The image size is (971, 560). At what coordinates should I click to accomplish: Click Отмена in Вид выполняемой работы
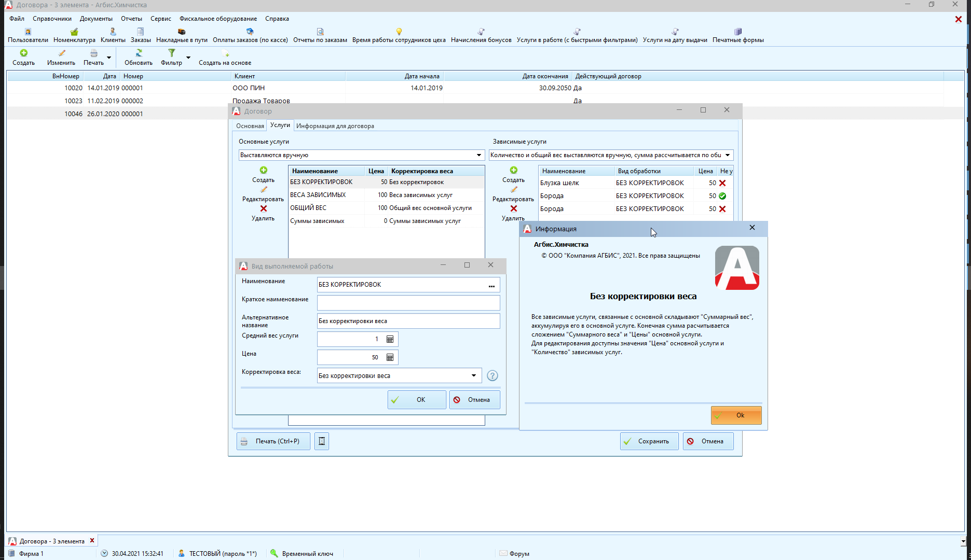point(474,400)
